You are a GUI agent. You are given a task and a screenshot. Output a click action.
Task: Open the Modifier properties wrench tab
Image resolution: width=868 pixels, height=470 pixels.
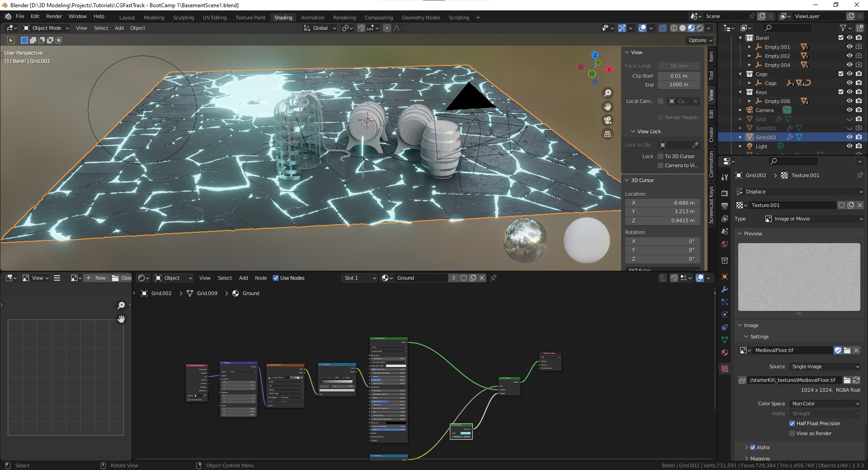[725, 289]
